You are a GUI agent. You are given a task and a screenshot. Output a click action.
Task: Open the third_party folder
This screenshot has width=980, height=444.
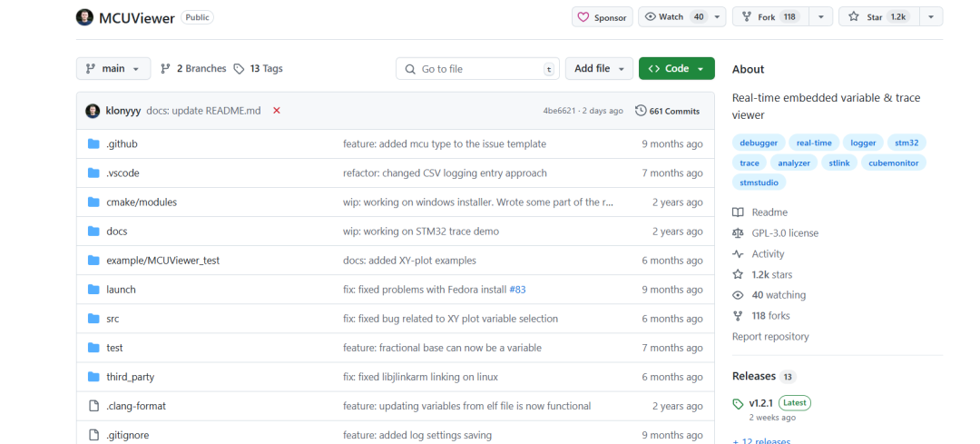pos(131,377)
